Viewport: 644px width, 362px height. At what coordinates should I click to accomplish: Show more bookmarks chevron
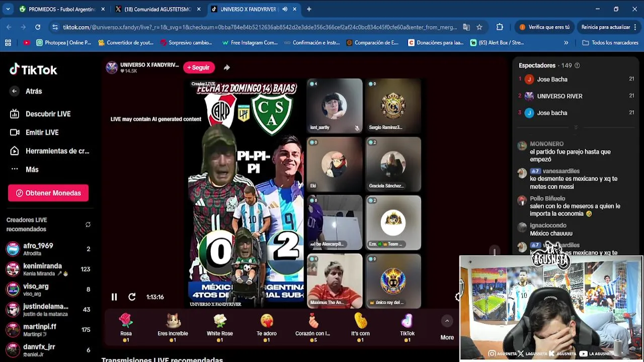point(566,43)
